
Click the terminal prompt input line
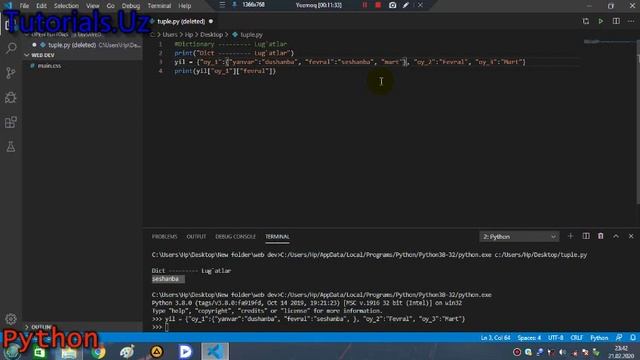click(x=166, y=327)
